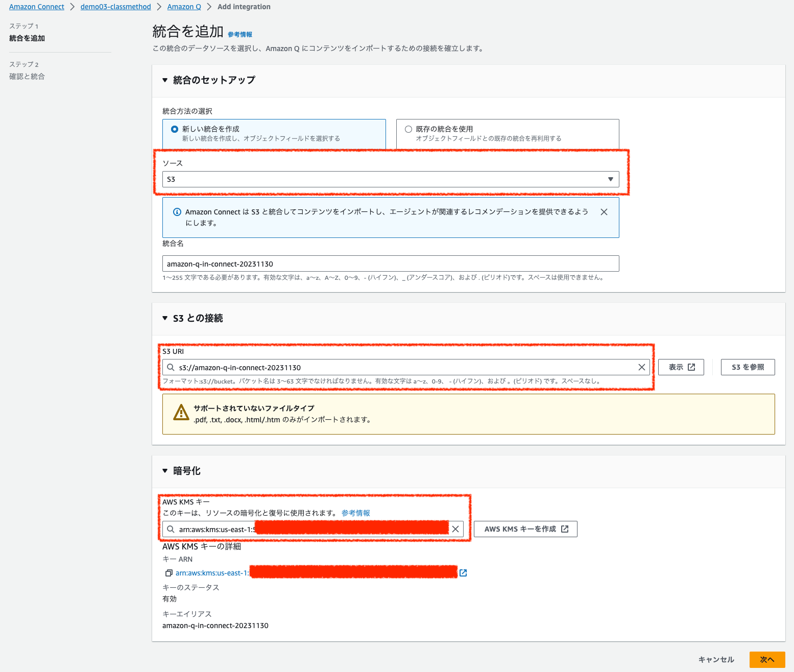This screenshot has width=794, height=672.
Task: Click the info icon in S3 integration banner
Action: (177, 211)
